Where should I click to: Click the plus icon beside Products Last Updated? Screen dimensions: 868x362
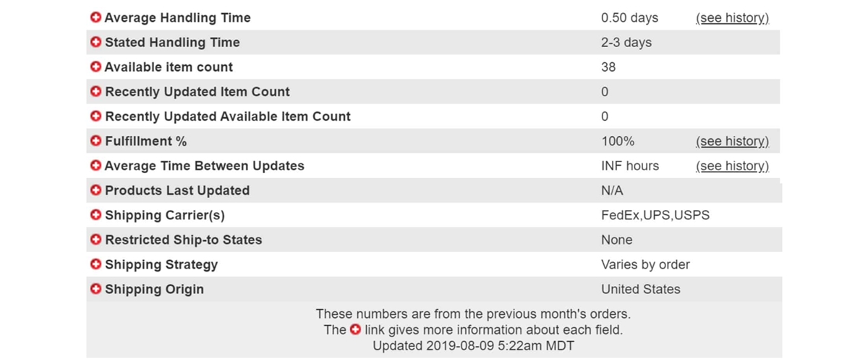[x=95, y=190]
